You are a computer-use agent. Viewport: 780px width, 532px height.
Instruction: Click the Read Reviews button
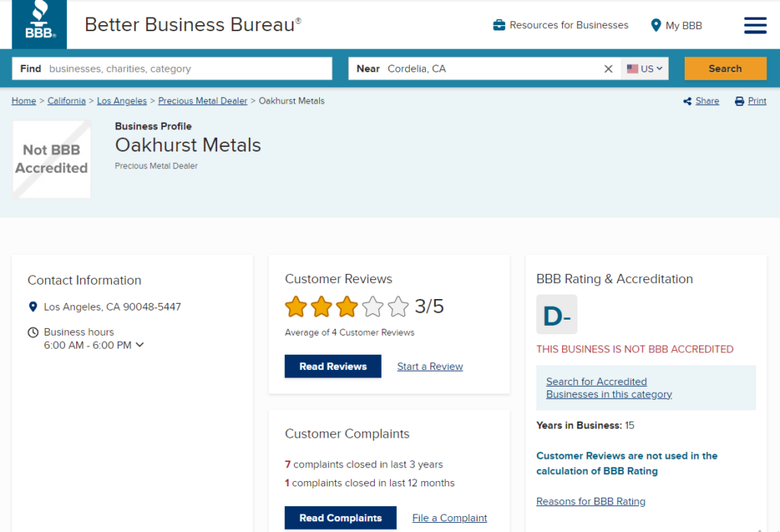(333, 366)
